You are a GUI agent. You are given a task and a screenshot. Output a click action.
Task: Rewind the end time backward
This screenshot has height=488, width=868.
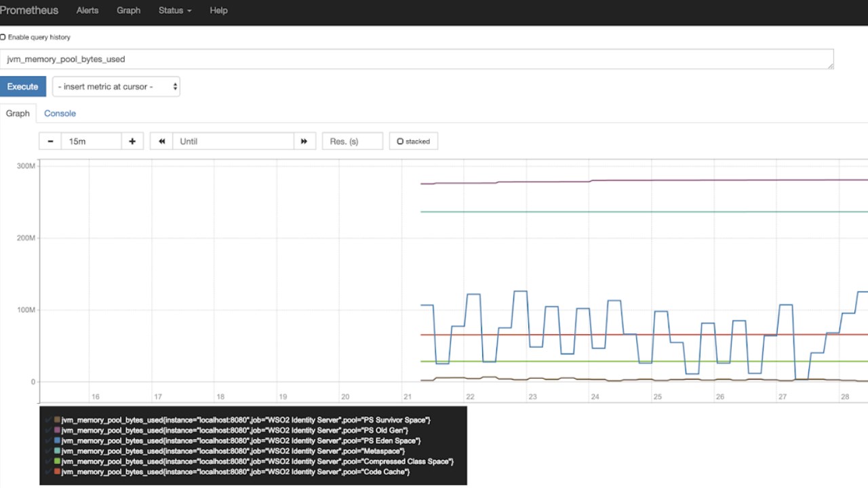click(161, 141)
